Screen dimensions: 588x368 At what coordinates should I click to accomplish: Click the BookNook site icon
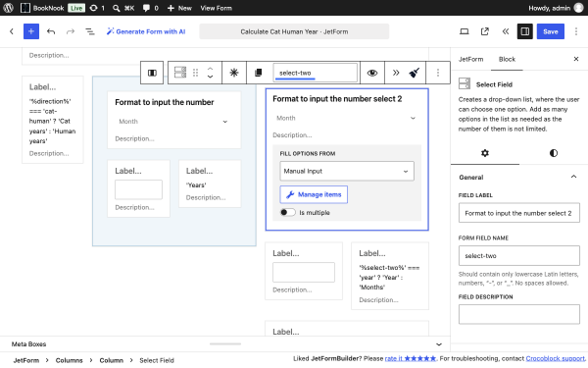tap(25, 8)
